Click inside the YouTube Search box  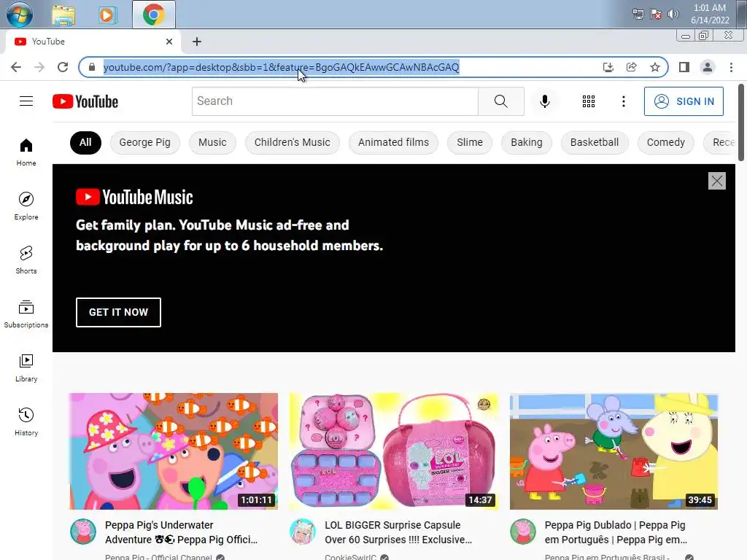point(335,101)
